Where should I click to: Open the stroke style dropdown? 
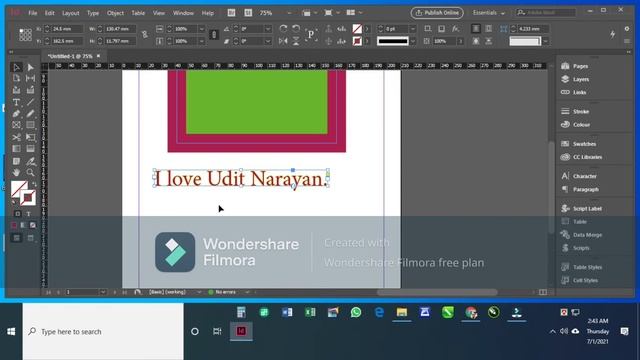point(413,41)
